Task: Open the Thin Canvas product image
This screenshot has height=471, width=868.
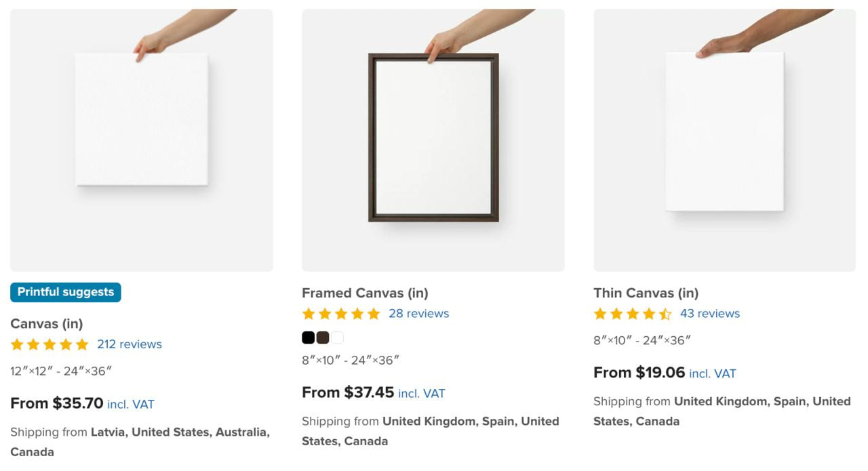Action: [x=724, y=140]
